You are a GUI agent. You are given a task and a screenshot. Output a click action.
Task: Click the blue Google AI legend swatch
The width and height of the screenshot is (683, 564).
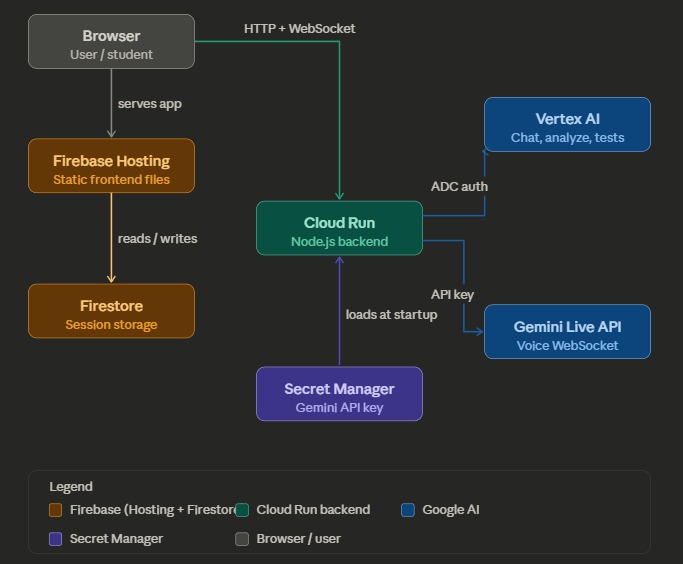point(408,510)
